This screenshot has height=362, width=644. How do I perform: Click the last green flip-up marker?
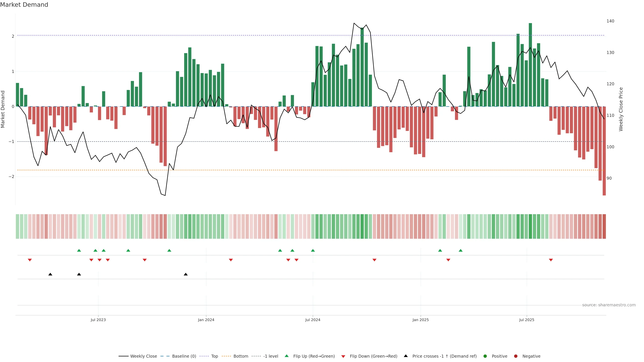(461, 251)
